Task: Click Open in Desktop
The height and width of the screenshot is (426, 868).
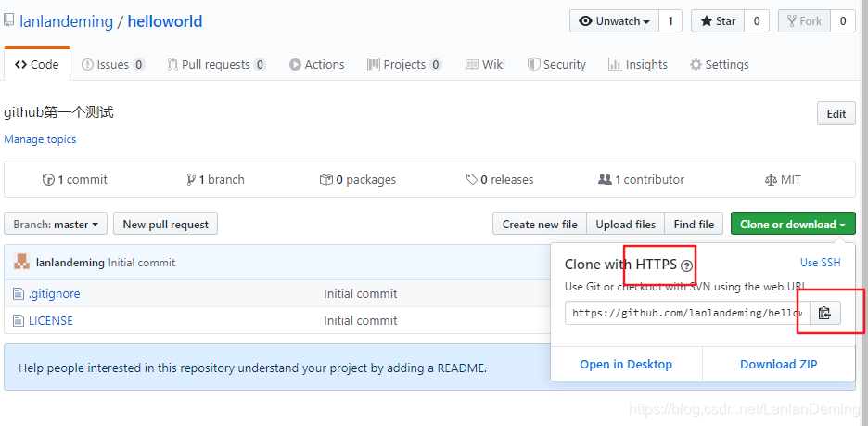Action: [x=626, y=364]
